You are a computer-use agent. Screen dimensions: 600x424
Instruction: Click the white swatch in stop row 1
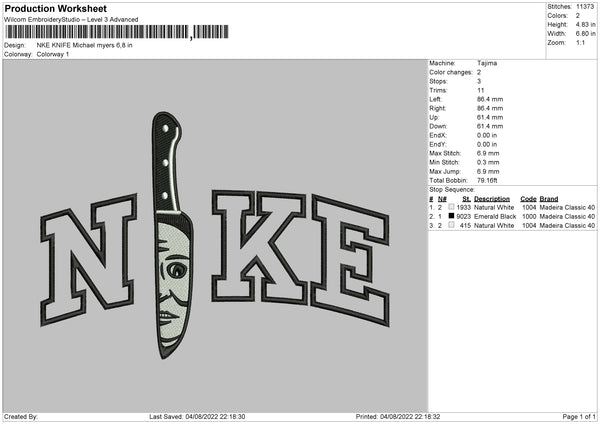pyautogui.click(x=452, y=207)
